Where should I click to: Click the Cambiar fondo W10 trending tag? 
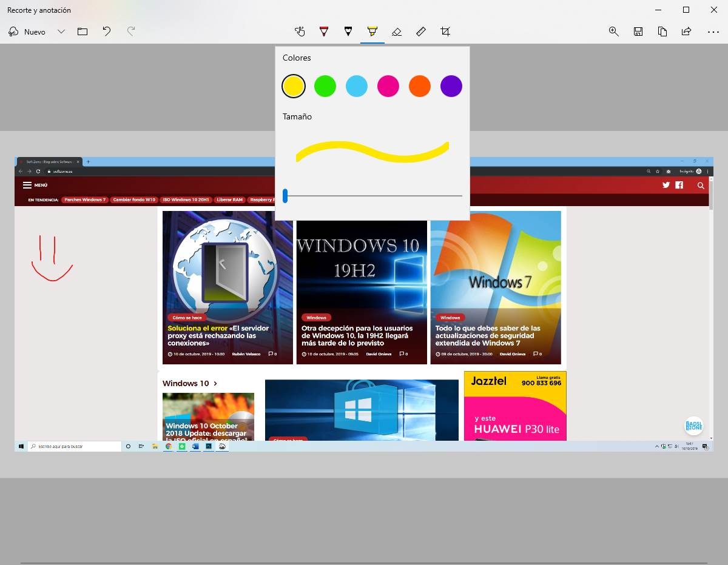pyautogui.click(x=134, y=199)
